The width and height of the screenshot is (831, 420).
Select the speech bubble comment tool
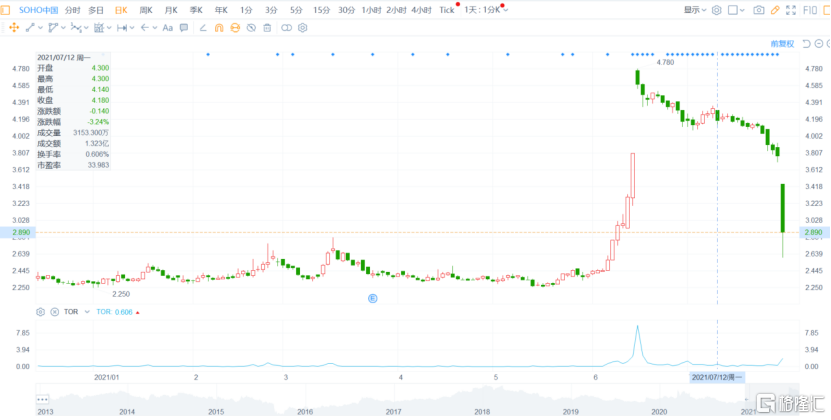click(184, 27)
